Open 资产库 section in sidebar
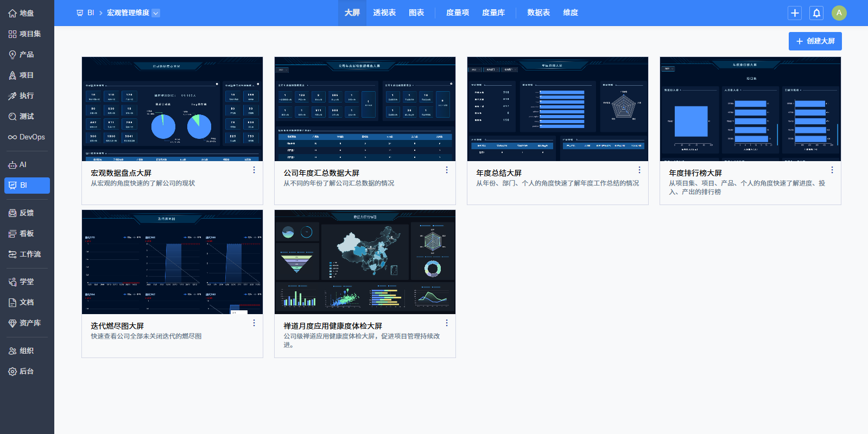868x434 pixels. coord(27,323)
